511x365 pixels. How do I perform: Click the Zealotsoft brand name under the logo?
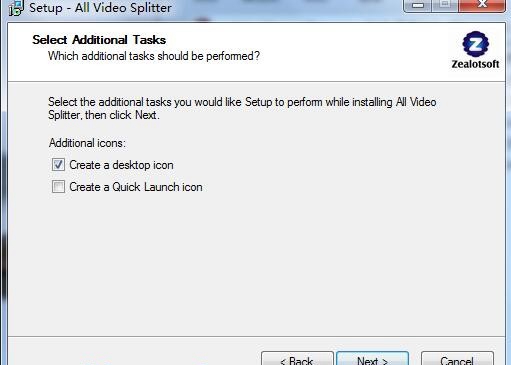coord(476,64)
